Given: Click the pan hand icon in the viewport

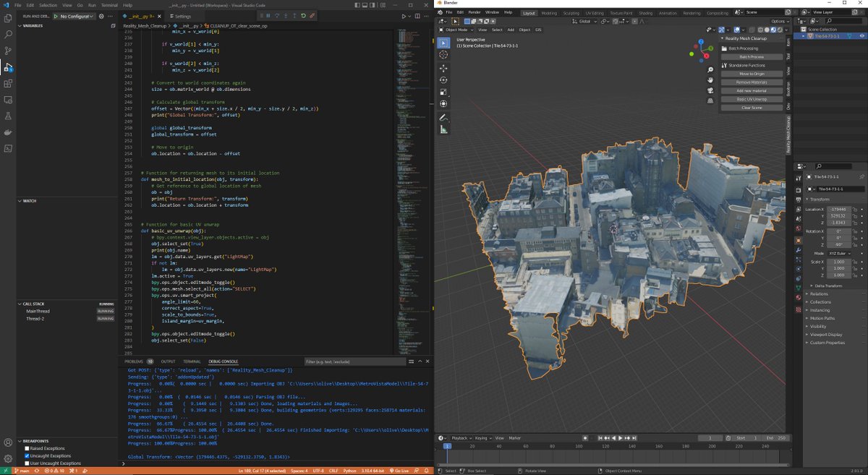Looking at the screenshot, I should click(x=710, y=79).
